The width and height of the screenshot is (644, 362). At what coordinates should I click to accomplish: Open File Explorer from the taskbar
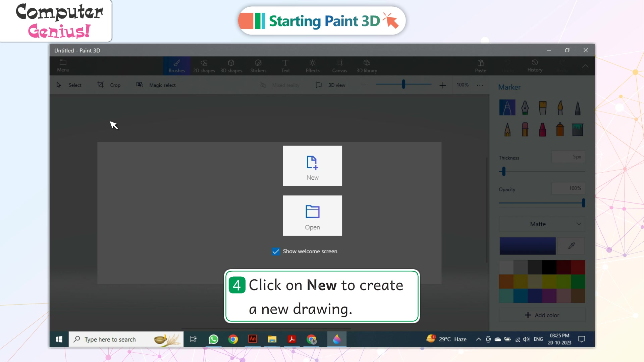(x=272, y=339)
